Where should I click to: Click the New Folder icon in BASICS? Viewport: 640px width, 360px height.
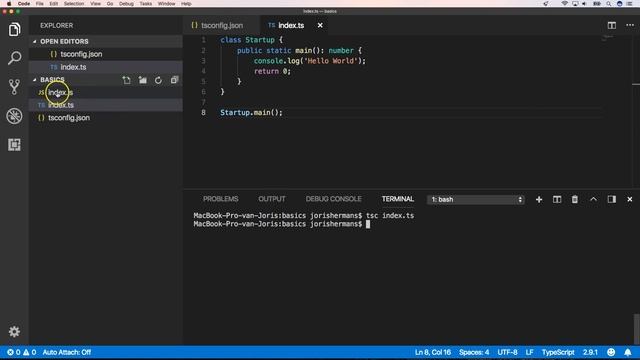point(142,80)
